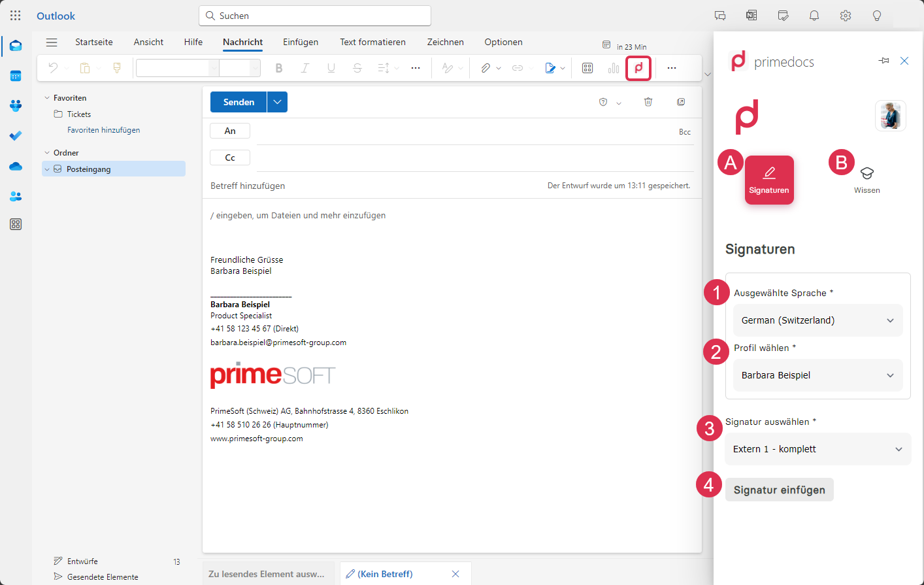Click the Cc recipients button
The image size is (924, 585).
coord(230,158)
